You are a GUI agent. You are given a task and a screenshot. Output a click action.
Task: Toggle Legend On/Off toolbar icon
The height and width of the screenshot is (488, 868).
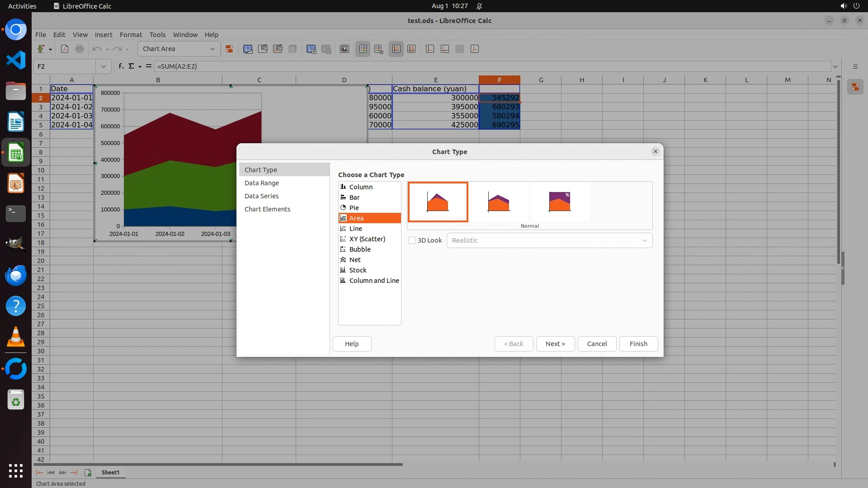[363, 49]
